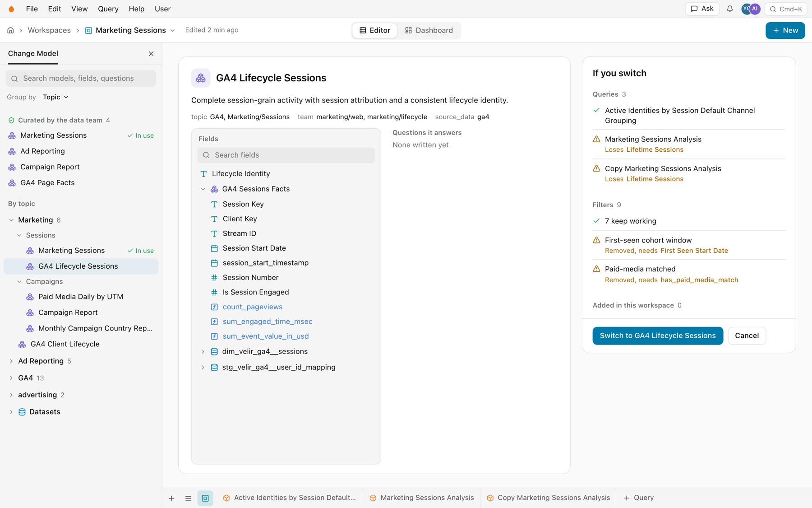Click the GA4 Lifecycle Sessions model icon in header
This screenshot has height=508, width=812.
[x=201, y=78]
